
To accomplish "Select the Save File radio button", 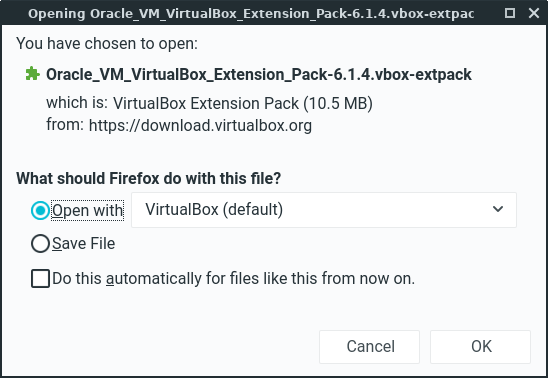I will pos(40,243).
